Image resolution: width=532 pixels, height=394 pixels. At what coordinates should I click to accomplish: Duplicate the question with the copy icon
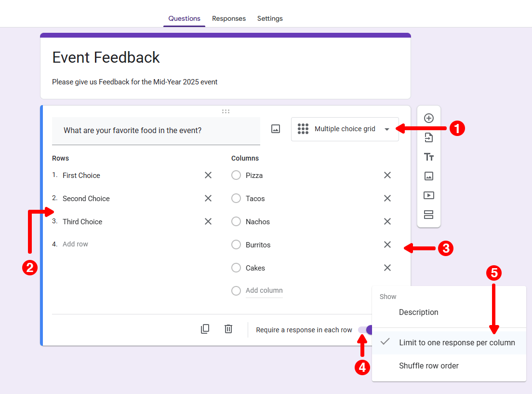pos(205,328)
